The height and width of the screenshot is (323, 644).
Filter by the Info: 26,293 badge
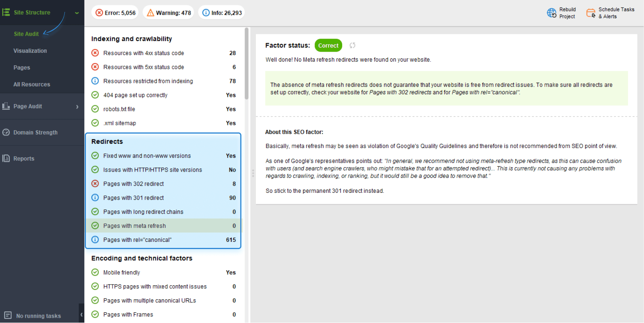[x=222, y=13]
